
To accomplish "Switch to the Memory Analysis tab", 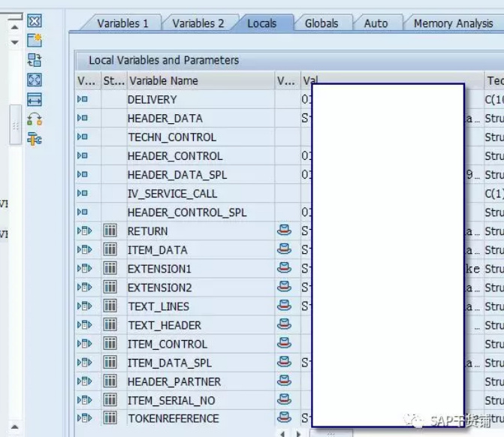I will tap(453, 23).
